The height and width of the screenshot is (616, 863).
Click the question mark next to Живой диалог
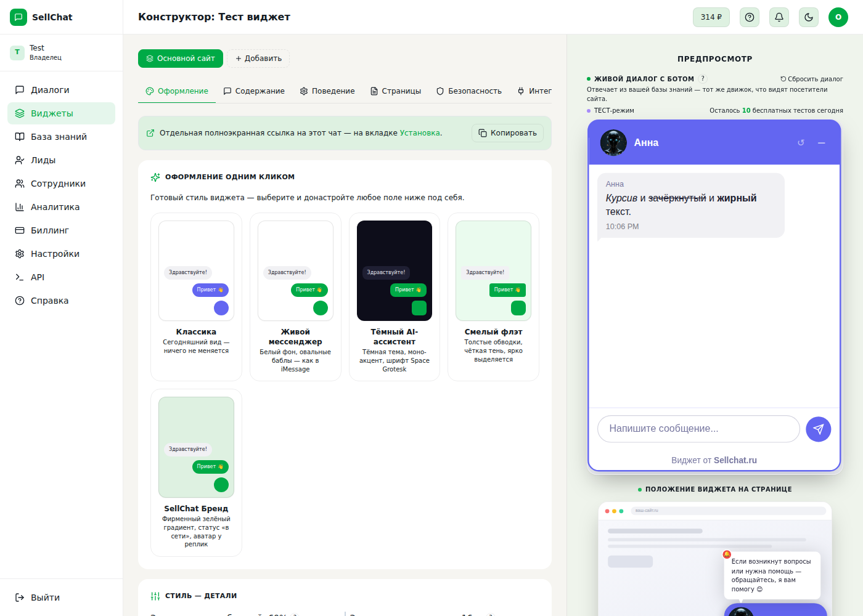pyautogui.click(x=703, y=79)
